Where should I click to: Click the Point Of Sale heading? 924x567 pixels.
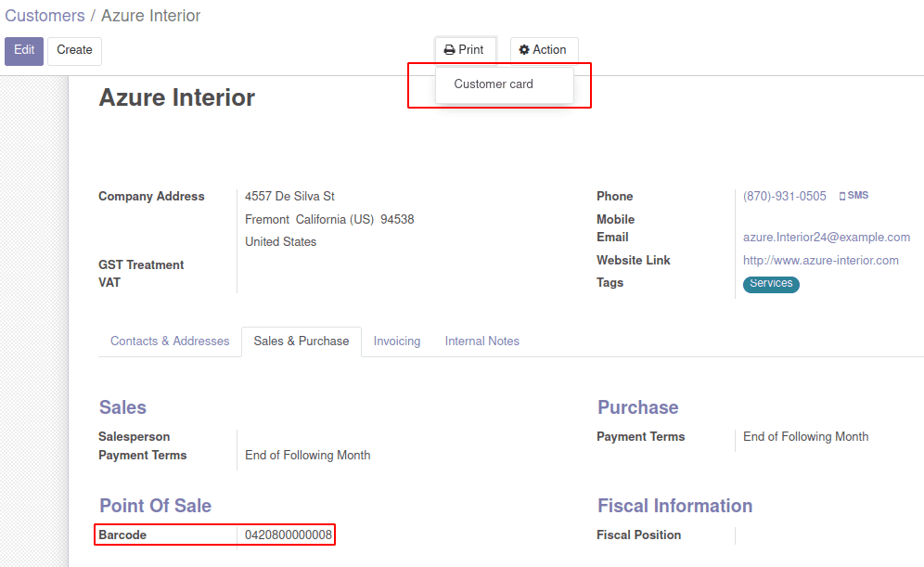(x=155, y=506)
